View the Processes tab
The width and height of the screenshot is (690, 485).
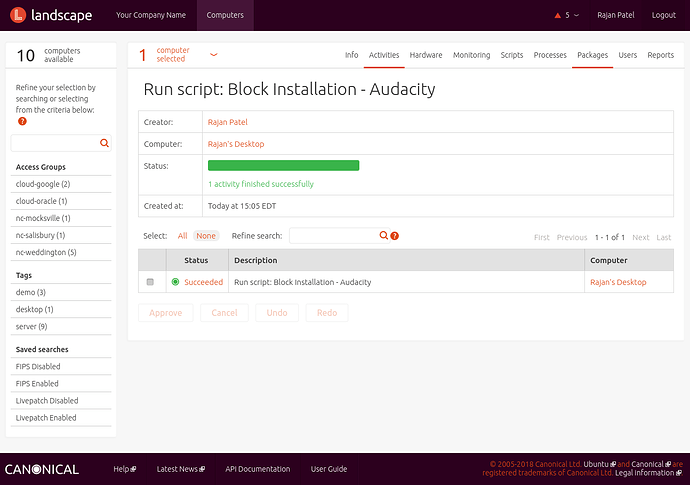pos(550,55)
